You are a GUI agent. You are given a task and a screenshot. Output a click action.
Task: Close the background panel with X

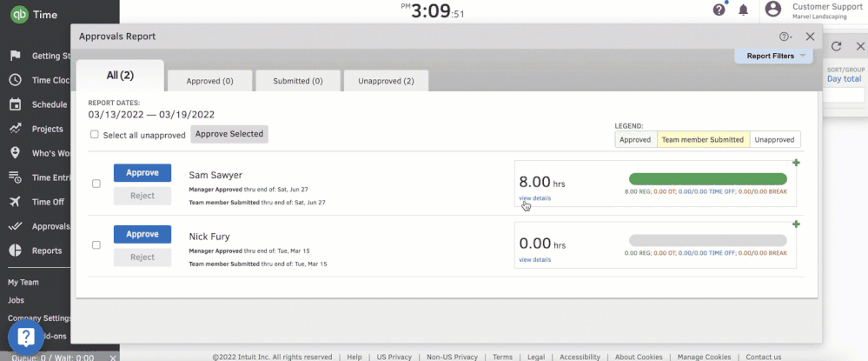pos(858,47)
